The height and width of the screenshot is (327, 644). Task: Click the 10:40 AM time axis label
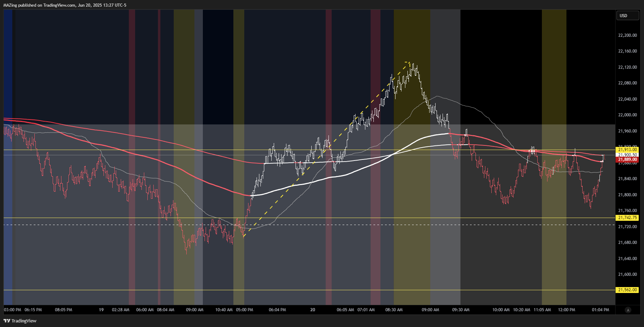[x=224, y=310]
